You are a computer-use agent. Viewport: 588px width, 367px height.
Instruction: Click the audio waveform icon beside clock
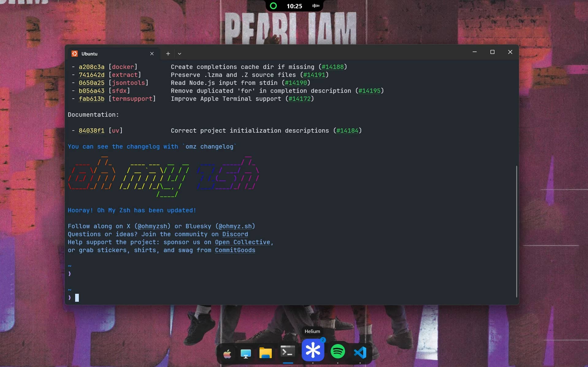[316, 6]
